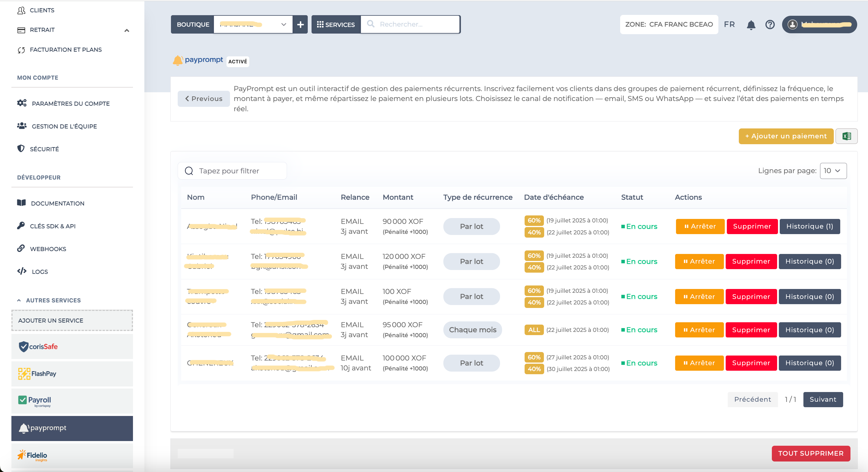Open corisSafe service in sidebar
Image resolution: width=868 pixels, height=472 pixels.
pyautogui.click(x=72, y=346)
